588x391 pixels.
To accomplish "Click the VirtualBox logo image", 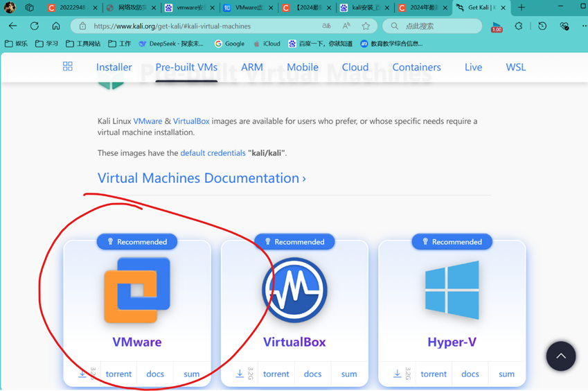I will (295, 290).
